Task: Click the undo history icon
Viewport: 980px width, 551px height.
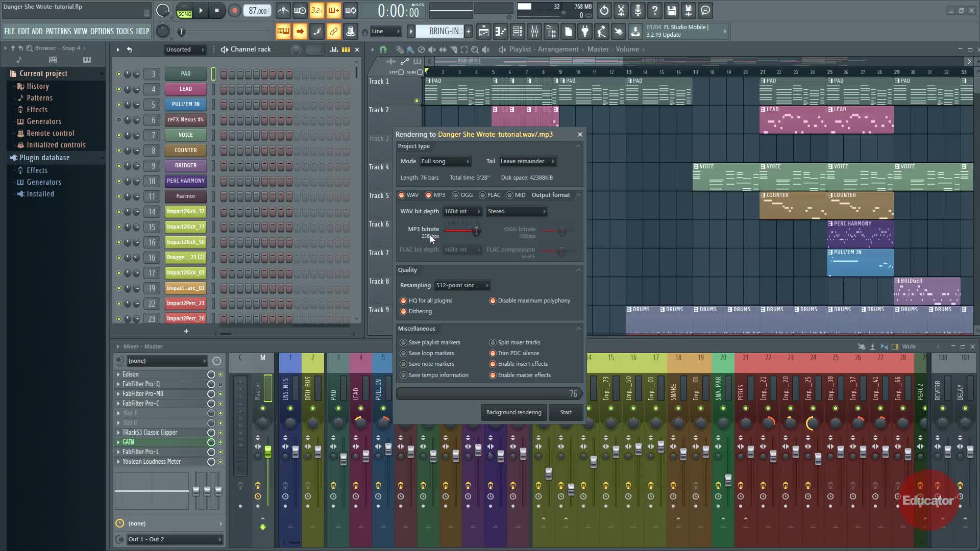Action: point(604,11)
